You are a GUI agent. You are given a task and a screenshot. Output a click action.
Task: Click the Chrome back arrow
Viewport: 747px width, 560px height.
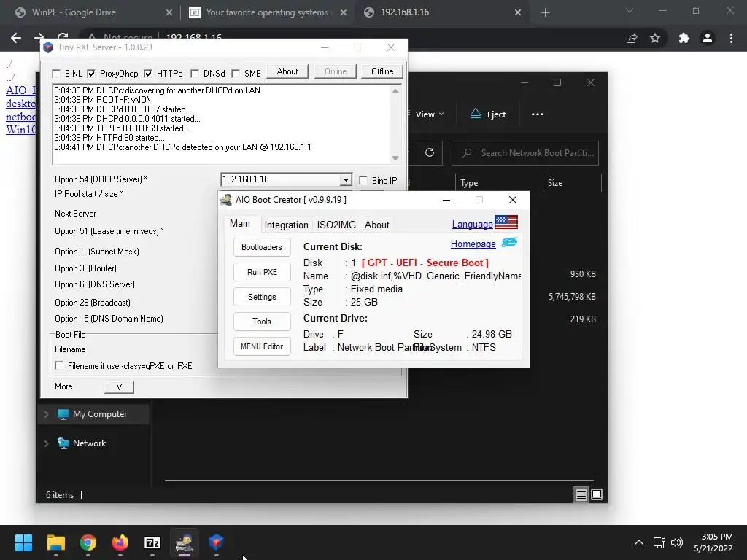[16, 38]
